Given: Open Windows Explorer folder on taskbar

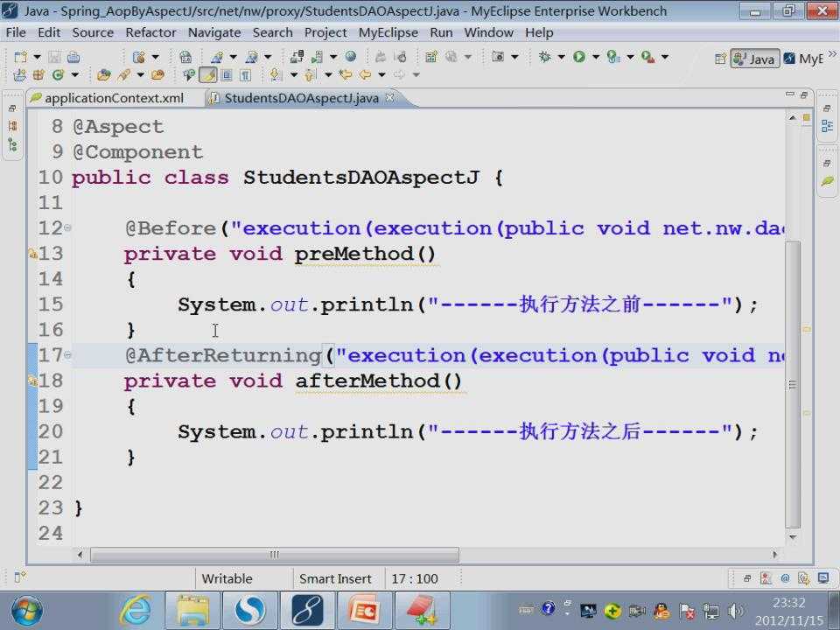Looking at the screenshot, I should [192, 610].
